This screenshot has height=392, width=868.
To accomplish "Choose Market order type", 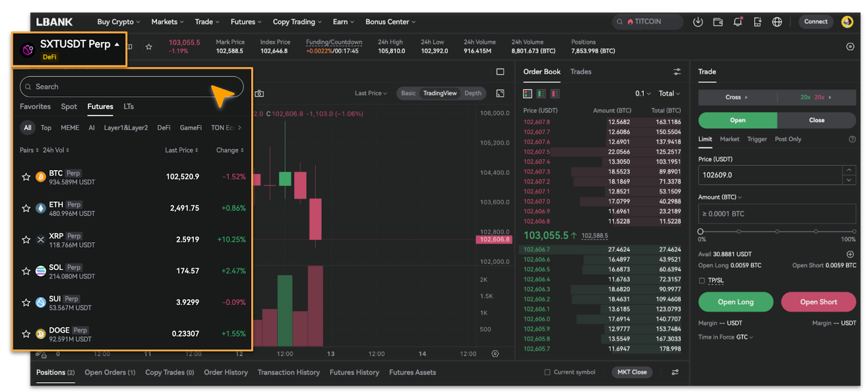I will coord(729,139).
